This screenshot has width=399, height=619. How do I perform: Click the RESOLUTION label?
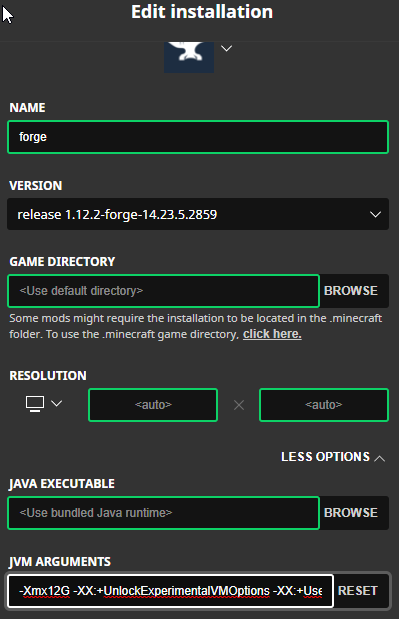(48, 376)
